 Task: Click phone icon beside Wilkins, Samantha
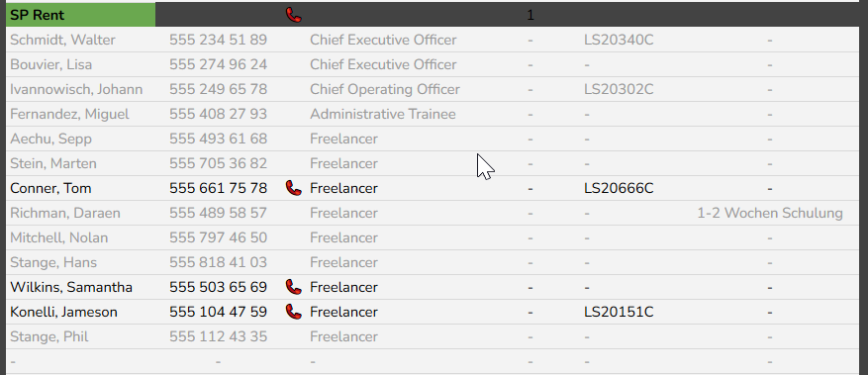coord(293,287)
